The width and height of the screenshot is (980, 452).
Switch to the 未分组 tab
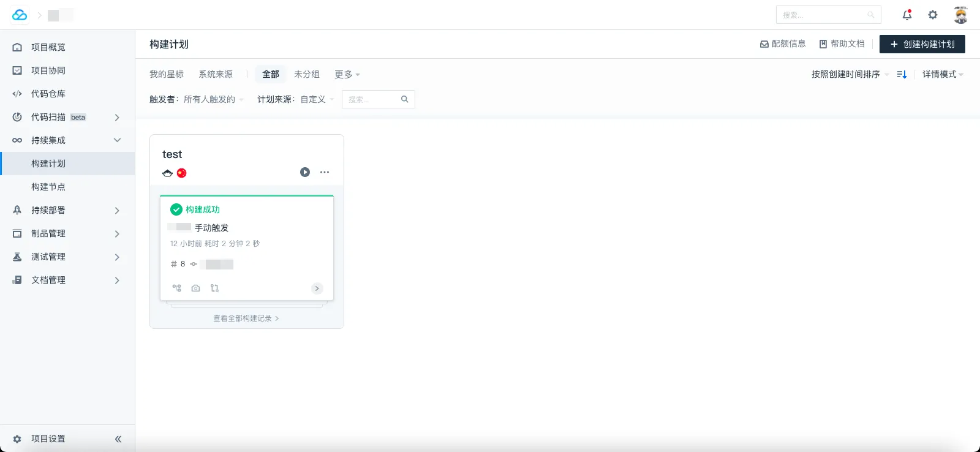(x=307, y=74)
